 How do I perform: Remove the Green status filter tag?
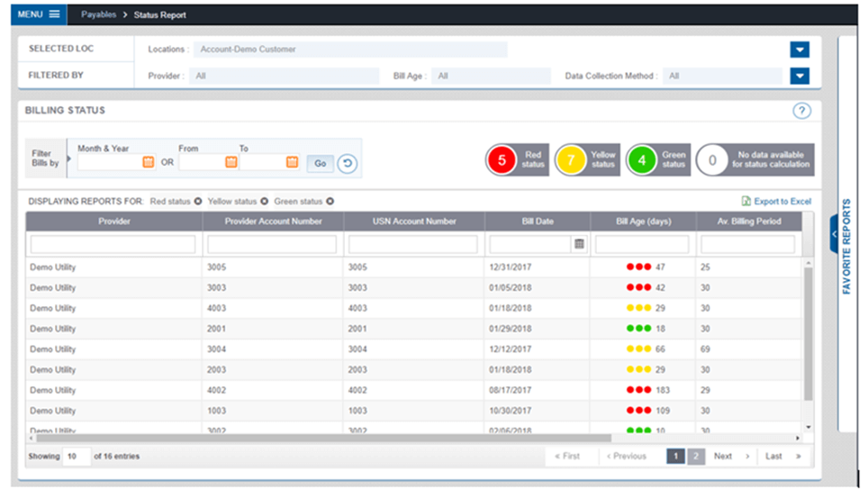click(330, 202)
